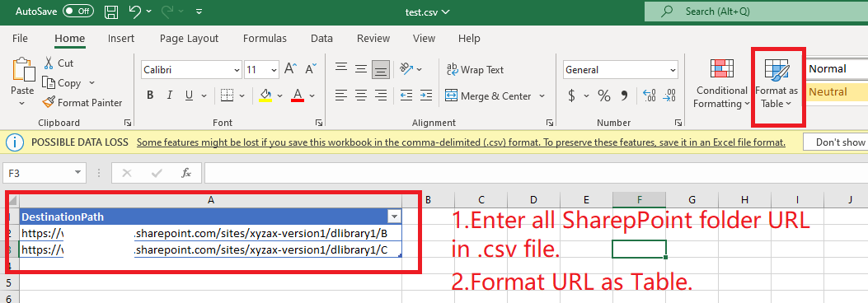The width and height of the screenshot is (868, 303).
Task: Expand the Paste options arrow
Action: pos(22,104)
